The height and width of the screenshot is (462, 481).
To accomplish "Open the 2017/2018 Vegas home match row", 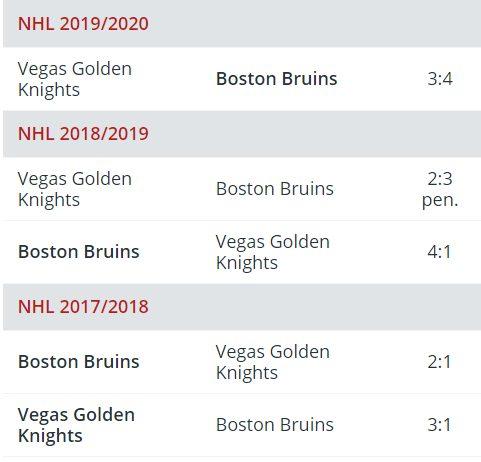I will [x=242, y=425].
